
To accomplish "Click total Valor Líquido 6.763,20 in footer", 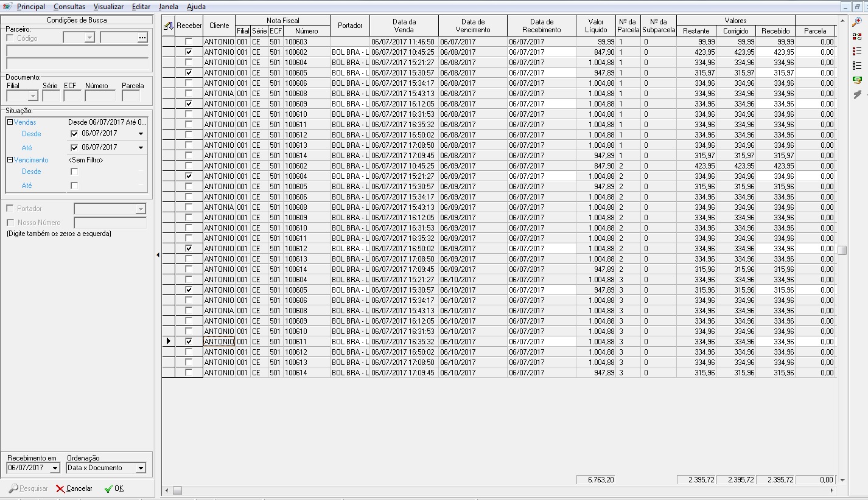I will [x=596, y=480].
